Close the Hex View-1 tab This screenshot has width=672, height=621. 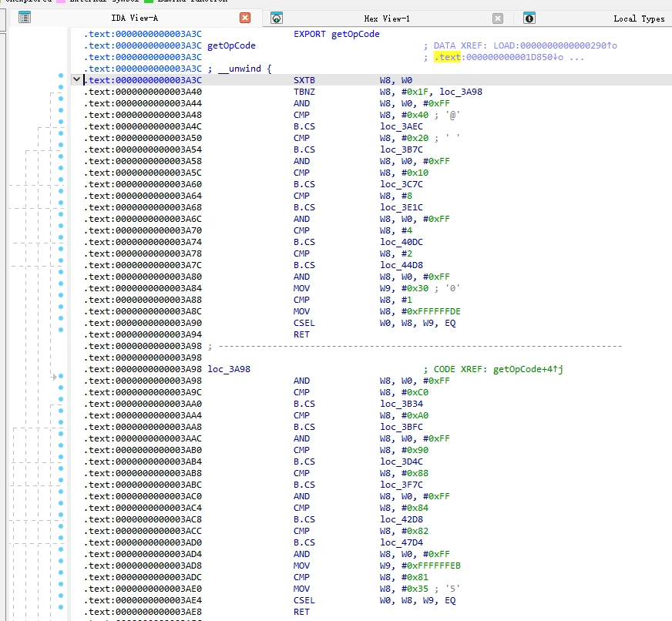[x=498, y=18]
